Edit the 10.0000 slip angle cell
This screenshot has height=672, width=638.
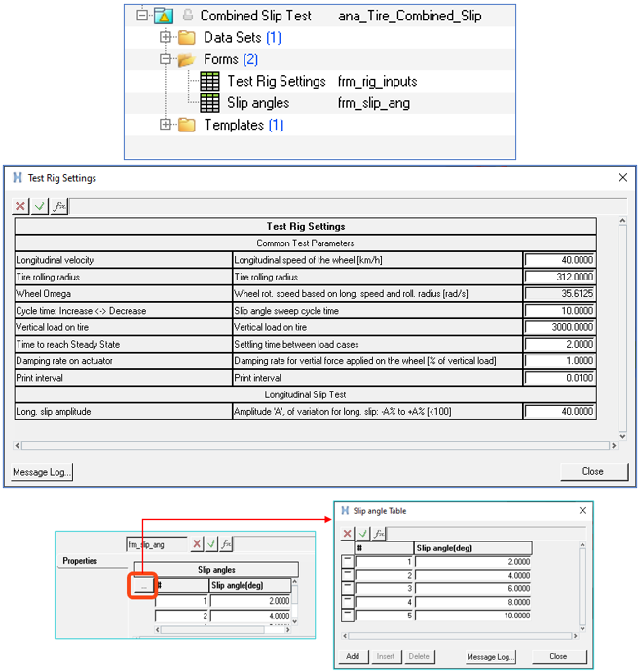473,616
